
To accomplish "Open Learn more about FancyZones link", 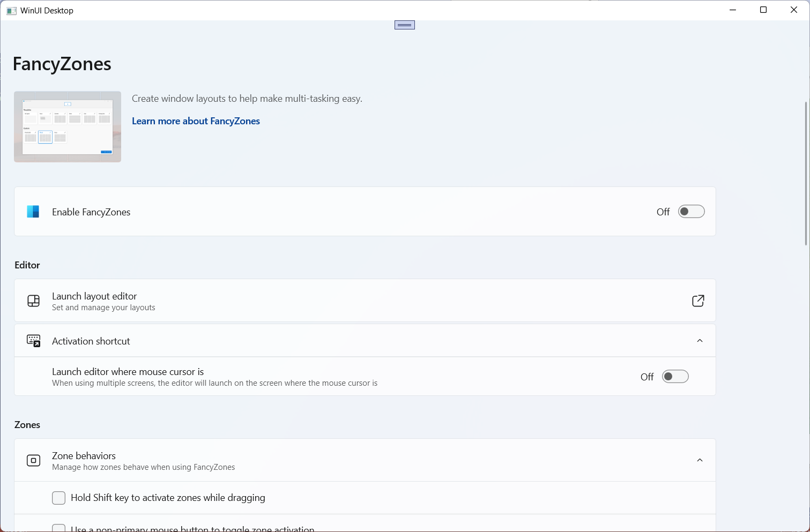I will pos(196,121).
